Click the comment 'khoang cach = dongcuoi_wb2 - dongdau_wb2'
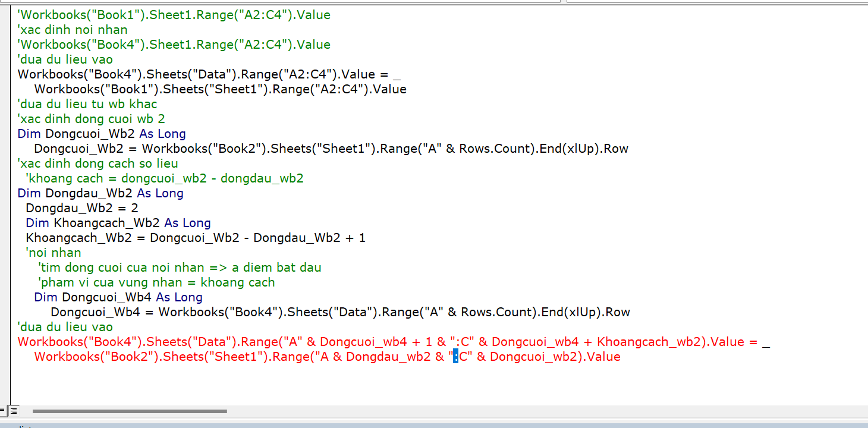 point(165,178)
